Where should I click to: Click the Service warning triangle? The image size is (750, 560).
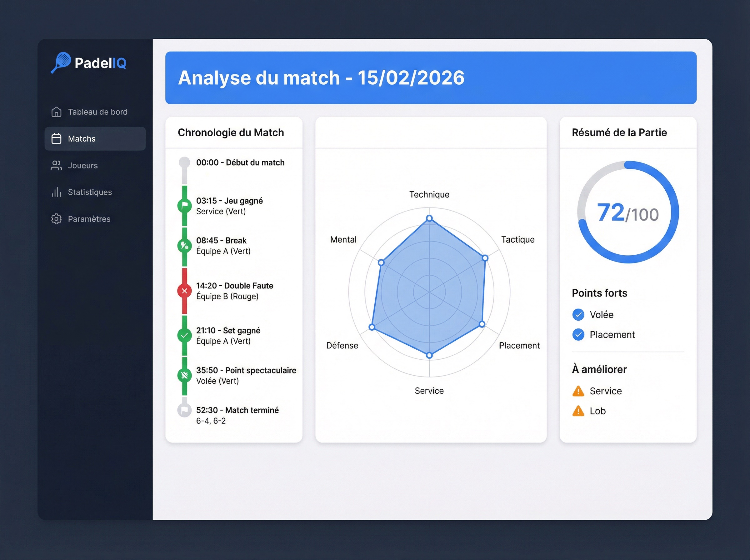(578, 391)
